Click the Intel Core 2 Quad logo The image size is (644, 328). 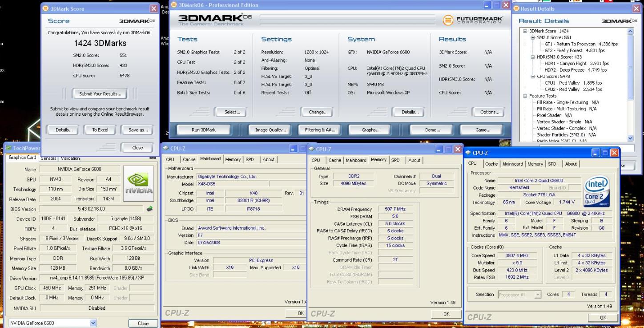pos(596,191)
